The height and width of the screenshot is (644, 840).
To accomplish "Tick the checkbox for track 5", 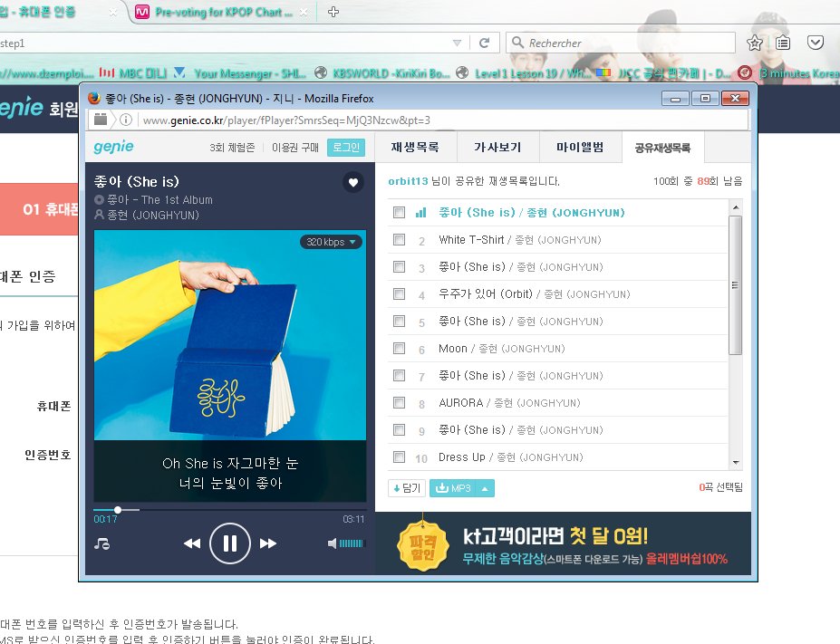I will tap(399, 321).
